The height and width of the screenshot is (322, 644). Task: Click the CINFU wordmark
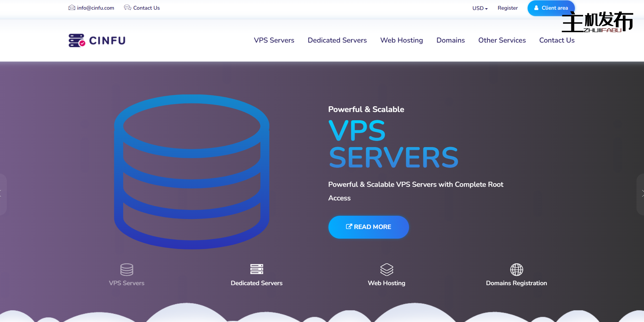(x=107, y=40)
